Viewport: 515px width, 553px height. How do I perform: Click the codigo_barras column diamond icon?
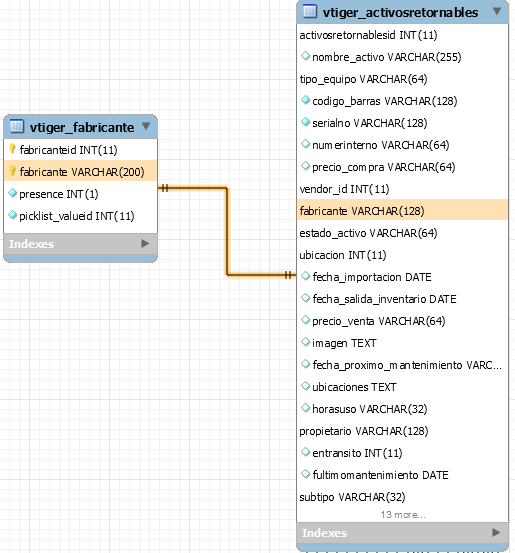[x=305, y=100]
